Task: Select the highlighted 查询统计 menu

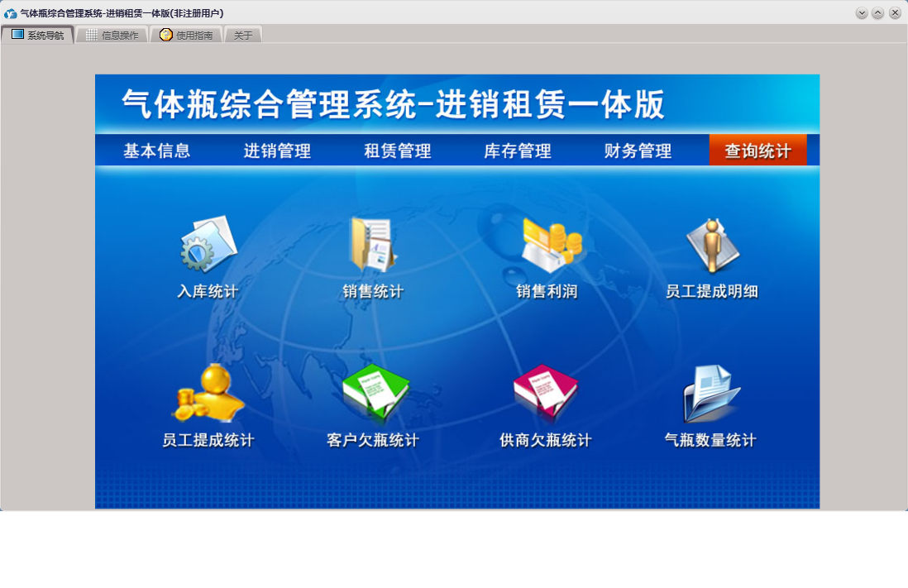Action: (757, 151)
